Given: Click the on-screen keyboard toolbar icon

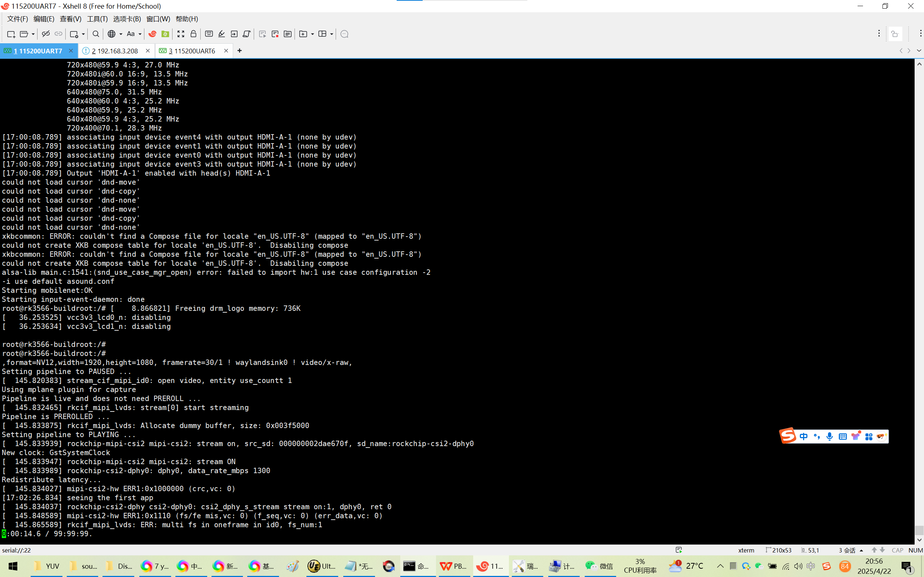Looking at the screenshot, I should point(209,34).
